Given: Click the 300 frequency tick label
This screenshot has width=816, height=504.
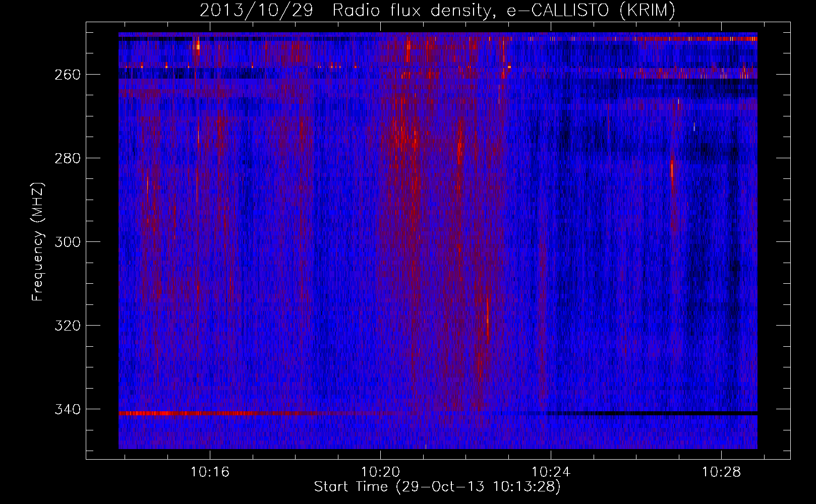Looking at the screenshot, I should [67, 242].
